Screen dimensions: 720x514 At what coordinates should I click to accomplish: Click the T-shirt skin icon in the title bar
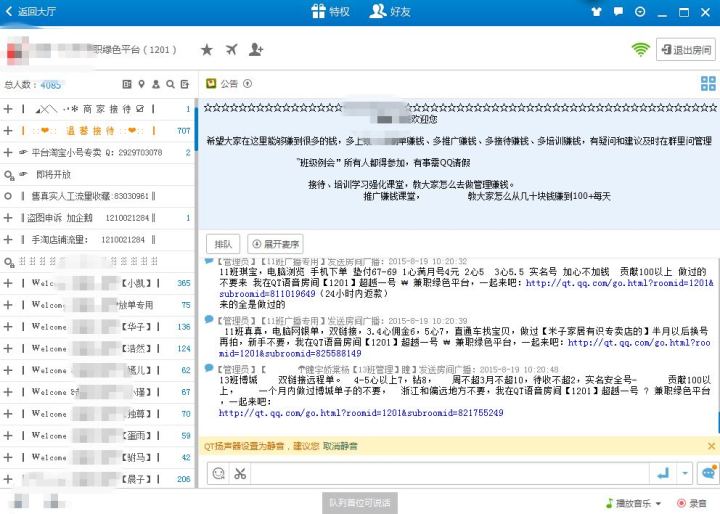click(597, 12)
